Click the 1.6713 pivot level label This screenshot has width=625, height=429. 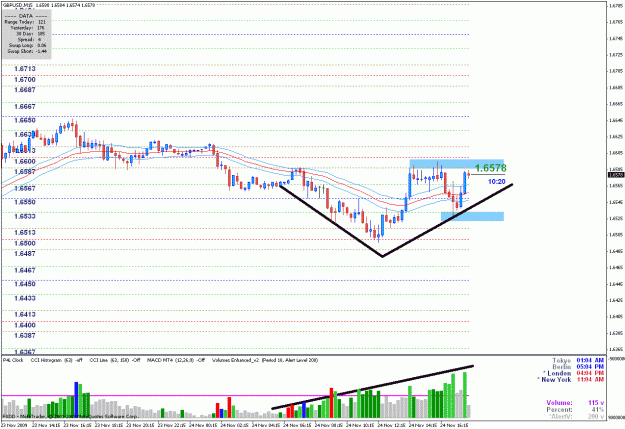[25, 69]
